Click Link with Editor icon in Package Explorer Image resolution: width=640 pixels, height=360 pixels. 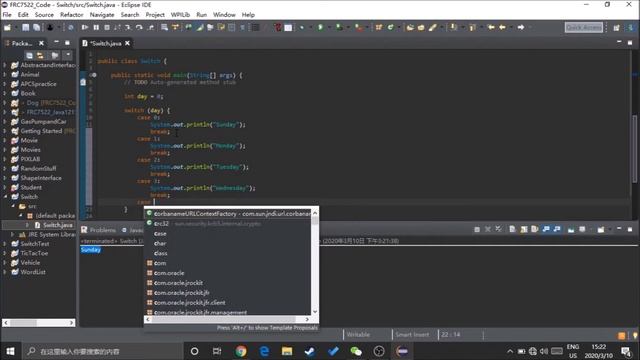[40, 55]
